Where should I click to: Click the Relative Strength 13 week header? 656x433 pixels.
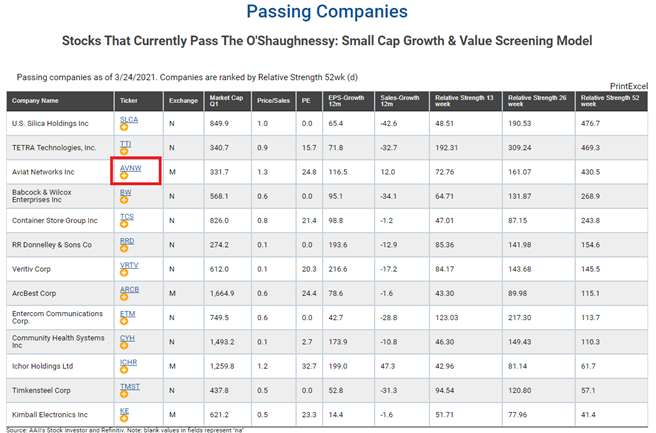[x=466, y=101]
